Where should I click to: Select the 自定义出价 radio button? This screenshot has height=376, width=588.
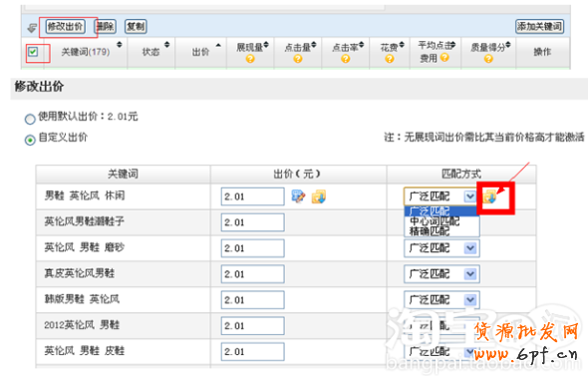coord(30,140)
